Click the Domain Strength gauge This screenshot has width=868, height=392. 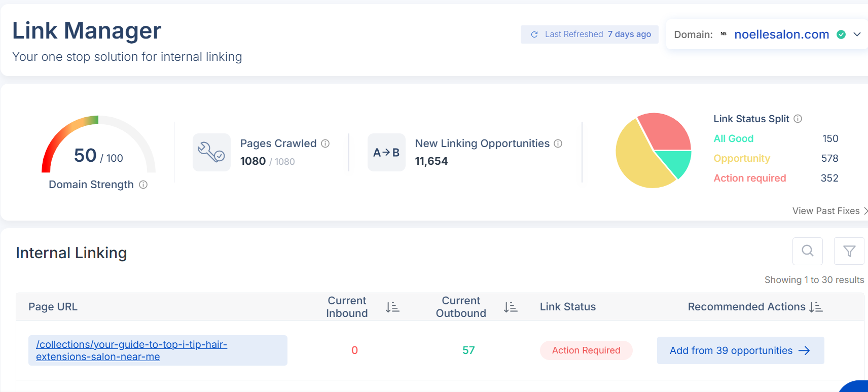[x=98, y=145]
